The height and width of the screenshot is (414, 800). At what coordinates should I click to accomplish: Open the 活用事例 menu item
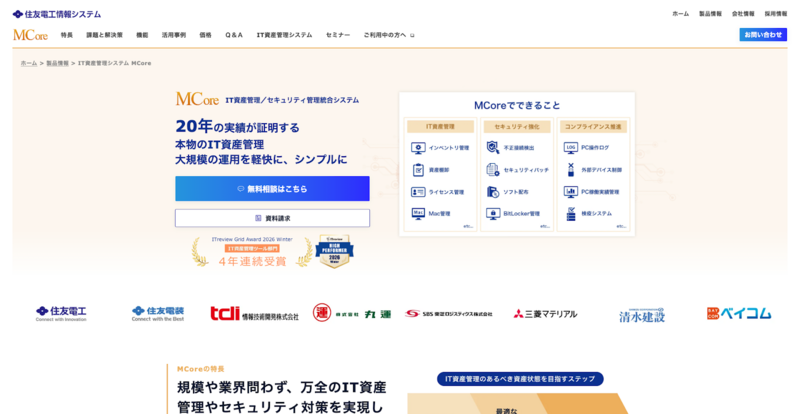click(174, 35)
